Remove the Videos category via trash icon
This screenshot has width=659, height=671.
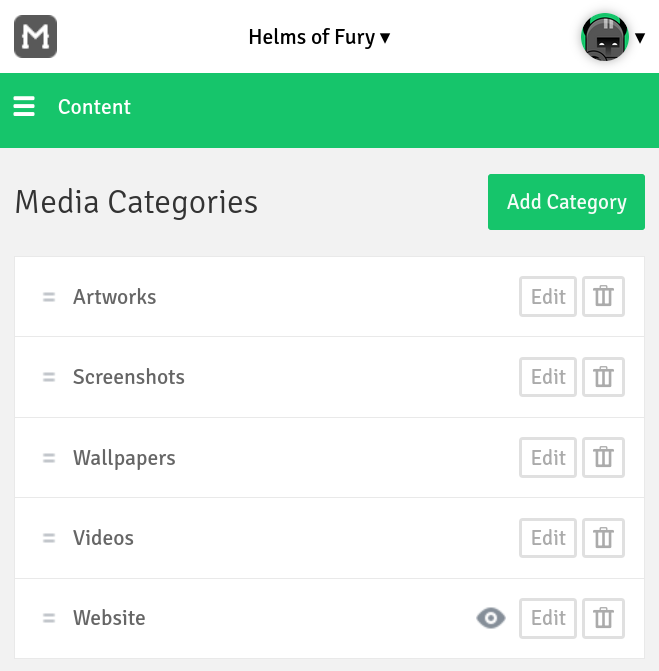point(603,538)
